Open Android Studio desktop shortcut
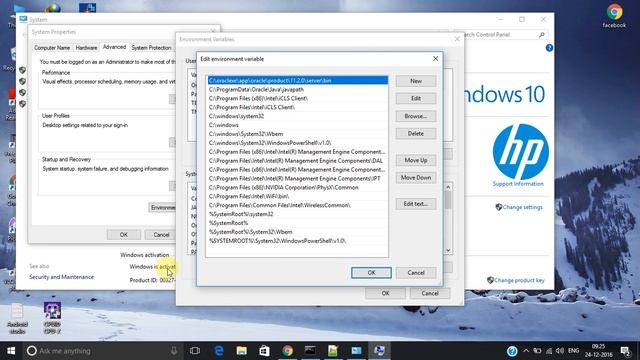This screenshot has height=360, width=640. [17, 318]
